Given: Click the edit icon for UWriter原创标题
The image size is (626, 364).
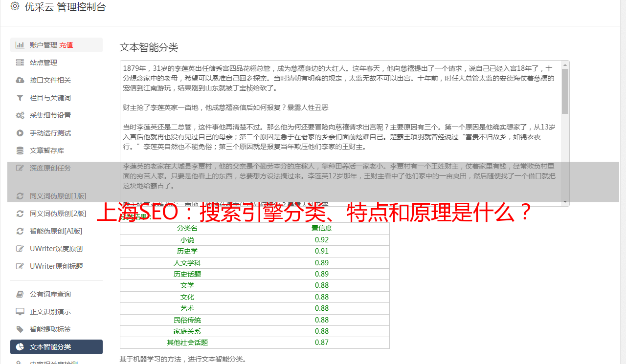Looking at the screenshot, I should coord(20,266).
